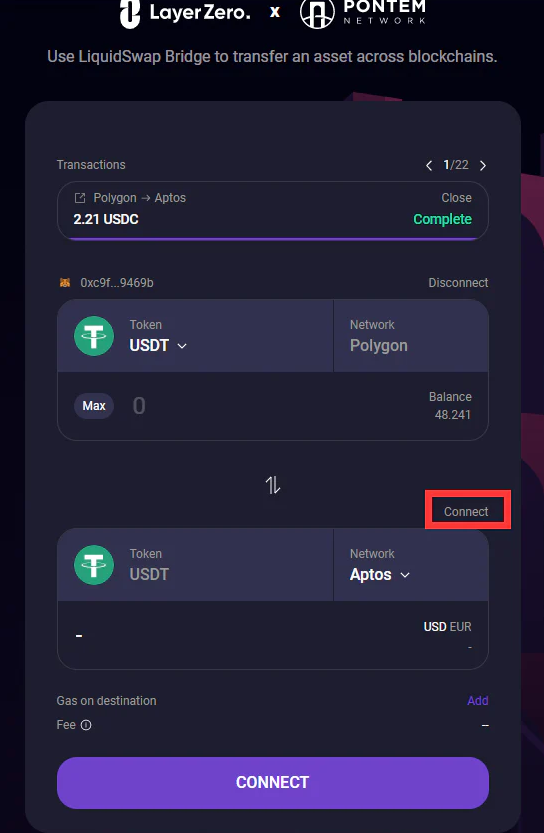Screen dimensions: 544x833
Task: Click the destination USDT Tether icon
Action: (94, 565)
